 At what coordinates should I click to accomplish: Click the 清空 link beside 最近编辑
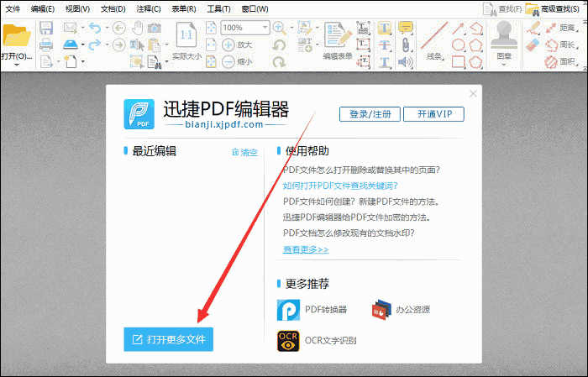click(x=244, y=152)
